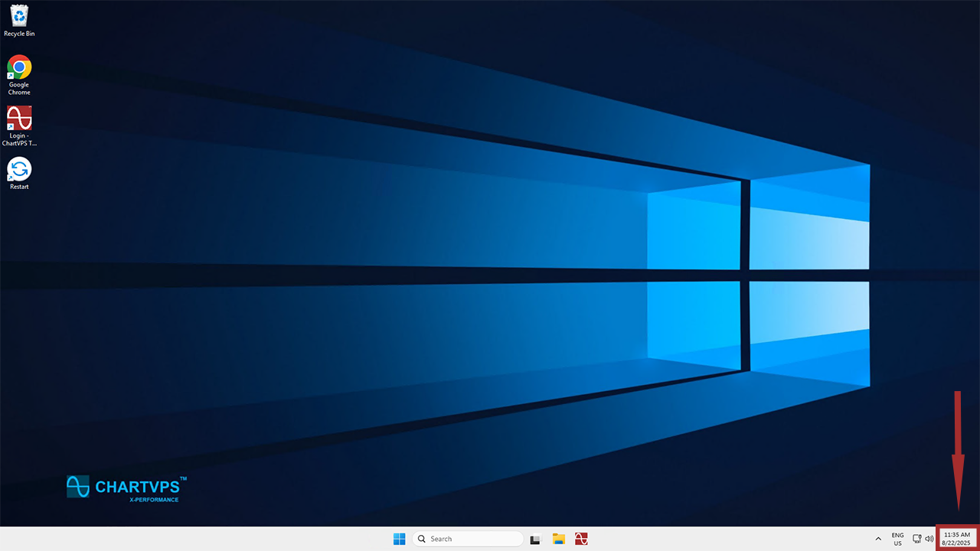Launch the ChartVPS app pinned on taskbar
The height and width of the screenshot is (551, 980).
582,539
